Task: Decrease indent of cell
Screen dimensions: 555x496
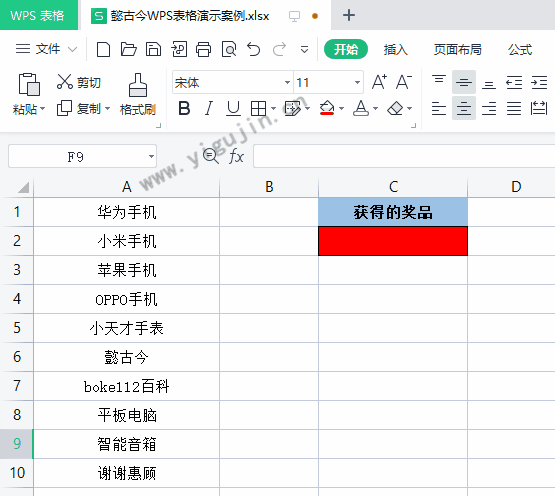Action: (x=514, y=82)
